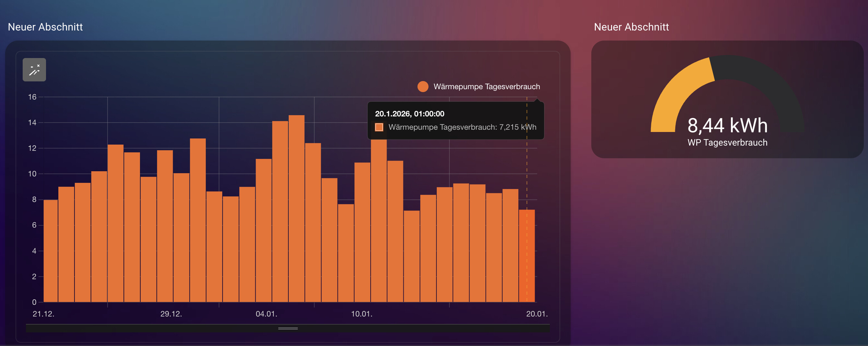Image resolution: width=868 pixels, height=346 pixels.
Task: Select the right Neuer Abschnitt heading
Action: click(631, 27)
